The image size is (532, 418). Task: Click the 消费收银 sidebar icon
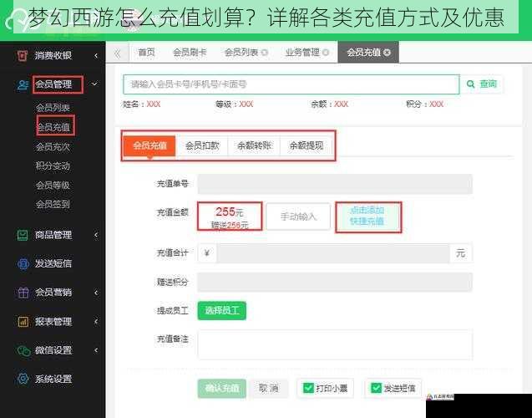click(x=23, y=55)
